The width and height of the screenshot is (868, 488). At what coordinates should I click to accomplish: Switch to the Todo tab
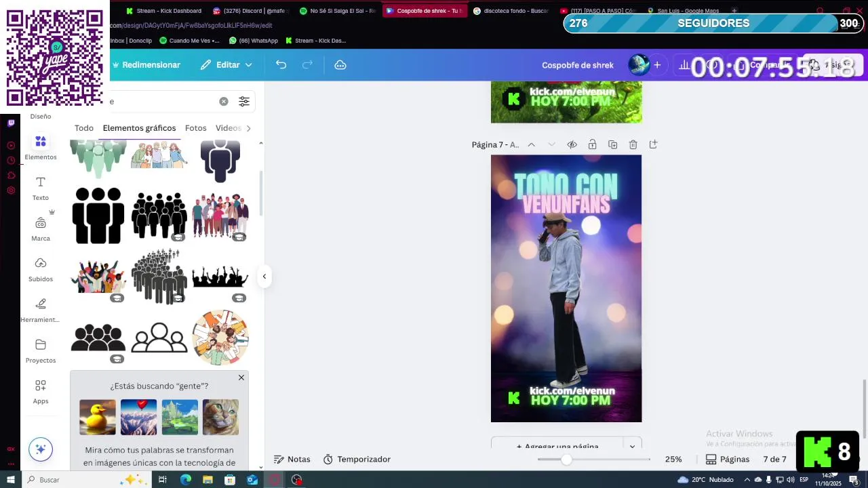coord(84,128)
